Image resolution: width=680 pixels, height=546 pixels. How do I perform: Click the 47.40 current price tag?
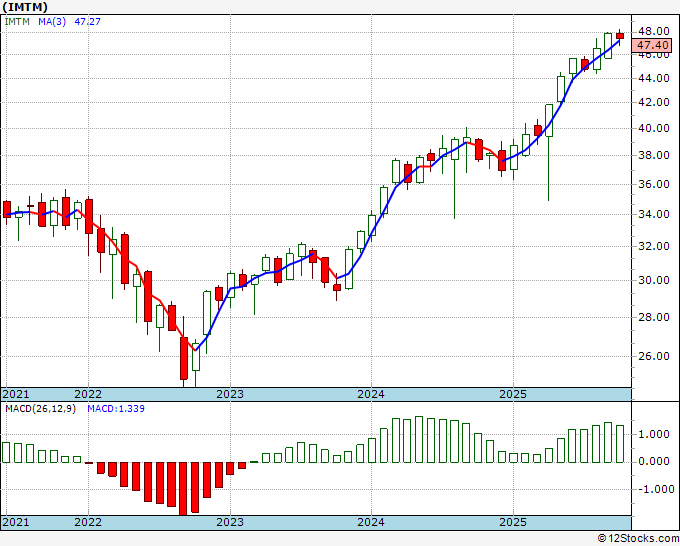pyautogui.click(x=652, y=45)
